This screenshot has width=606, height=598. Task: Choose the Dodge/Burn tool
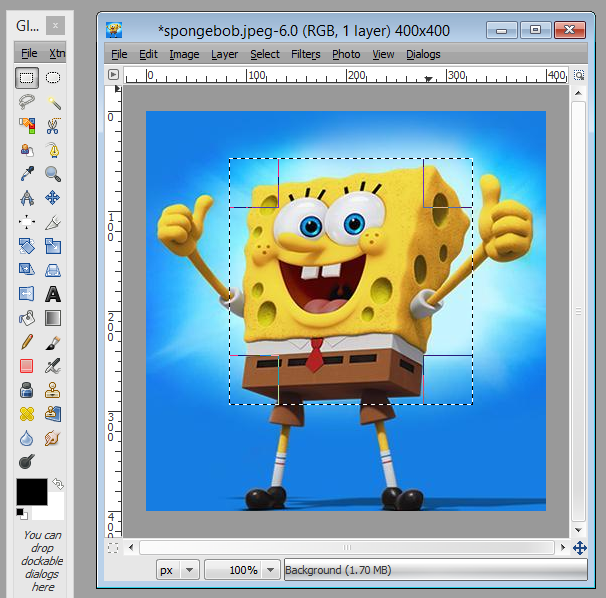(27, 462)
